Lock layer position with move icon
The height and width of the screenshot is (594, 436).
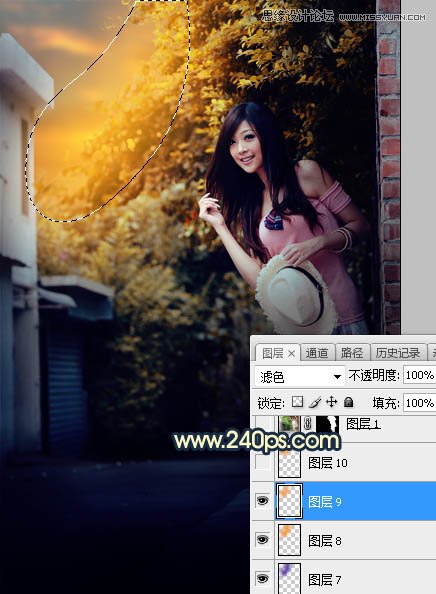(x=331, y=402)
